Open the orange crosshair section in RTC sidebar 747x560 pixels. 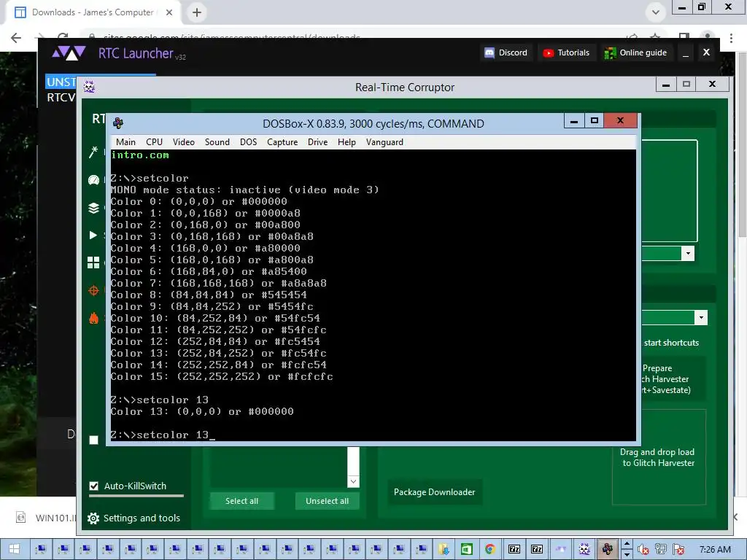[93, 290]
